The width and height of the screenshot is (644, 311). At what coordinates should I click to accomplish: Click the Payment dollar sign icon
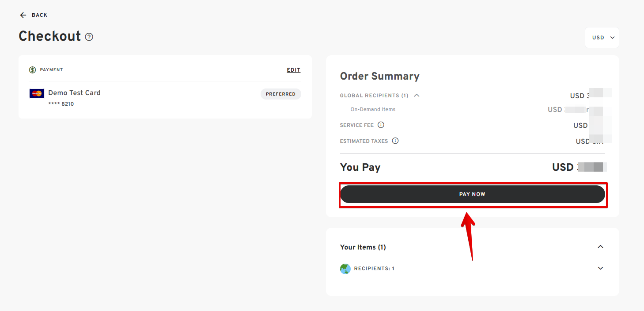[x=32, y=70]
